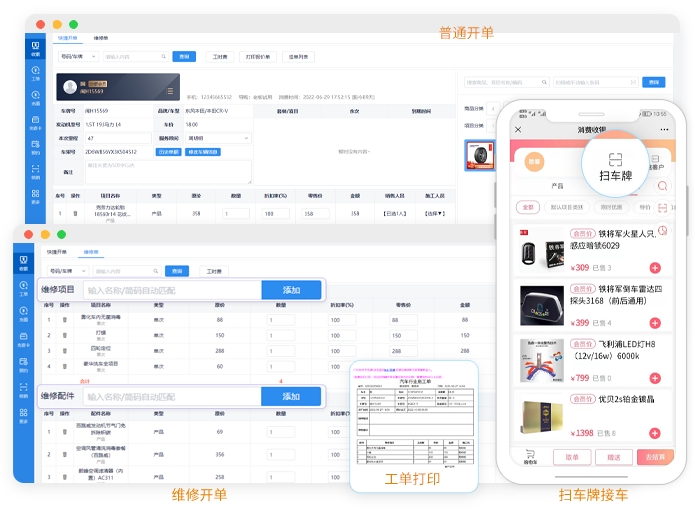Screen dimensions: 695x512
Task: Tap round search icon on phone
Action: [x=663, y=186]
